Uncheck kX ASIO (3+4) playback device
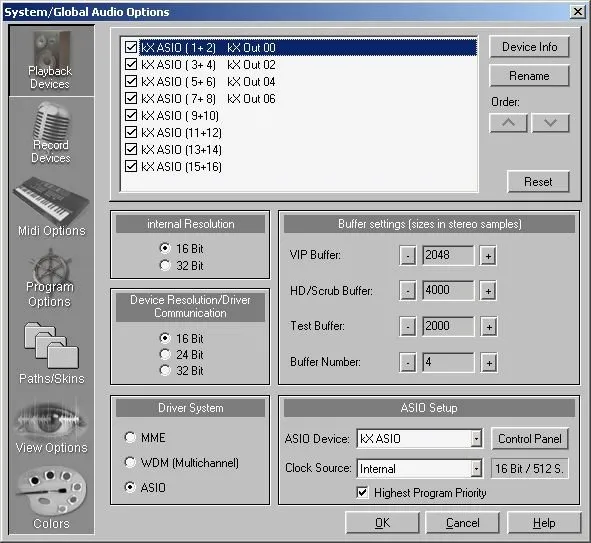 [131, 64]
